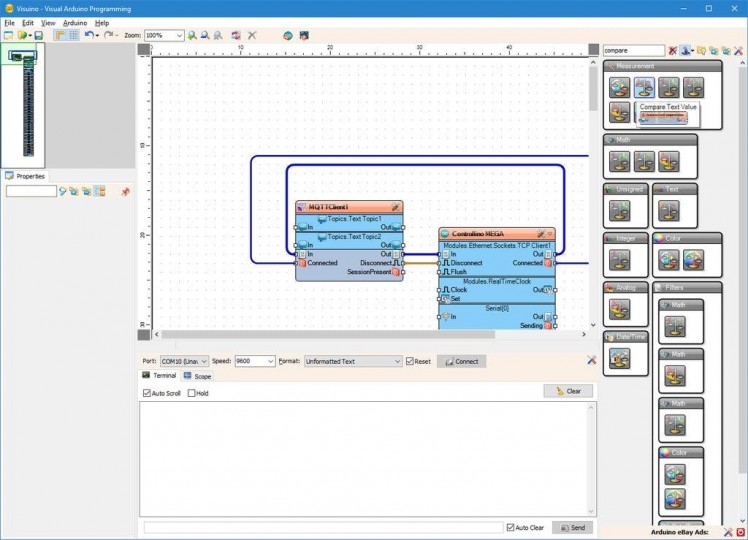
Task: Click the pin icon in Properties panel
Action: click(125, 191)
